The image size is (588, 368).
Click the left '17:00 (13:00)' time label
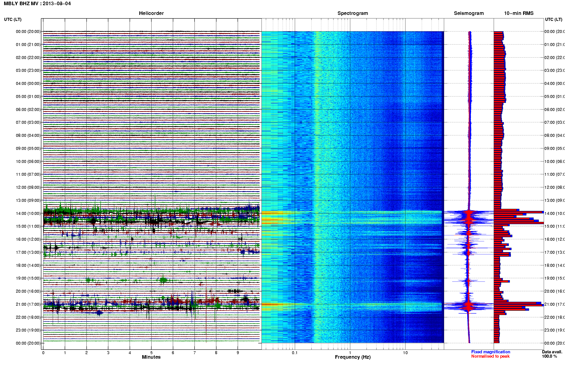pyautogui.click(x=28, y=252)
